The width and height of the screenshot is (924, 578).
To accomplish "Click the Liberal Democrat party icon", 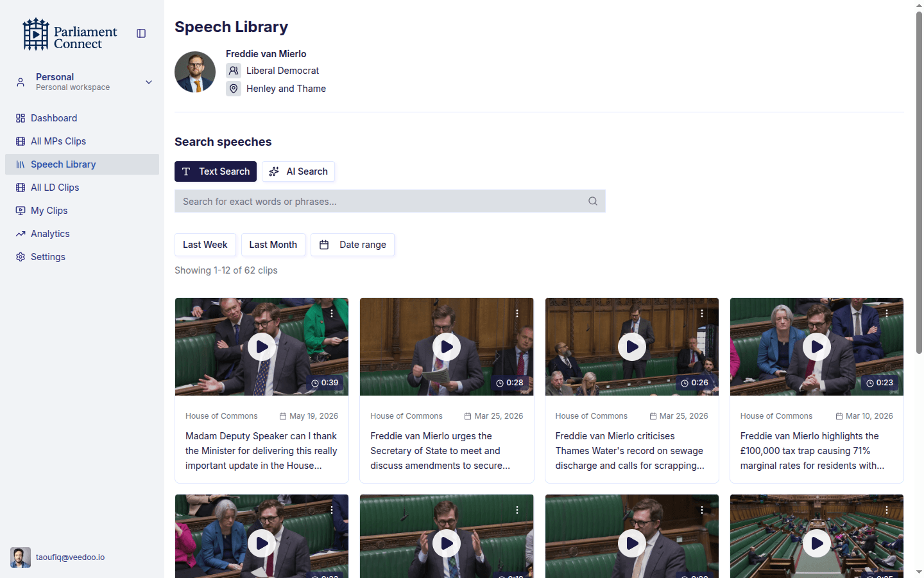I will click(234, 71).
